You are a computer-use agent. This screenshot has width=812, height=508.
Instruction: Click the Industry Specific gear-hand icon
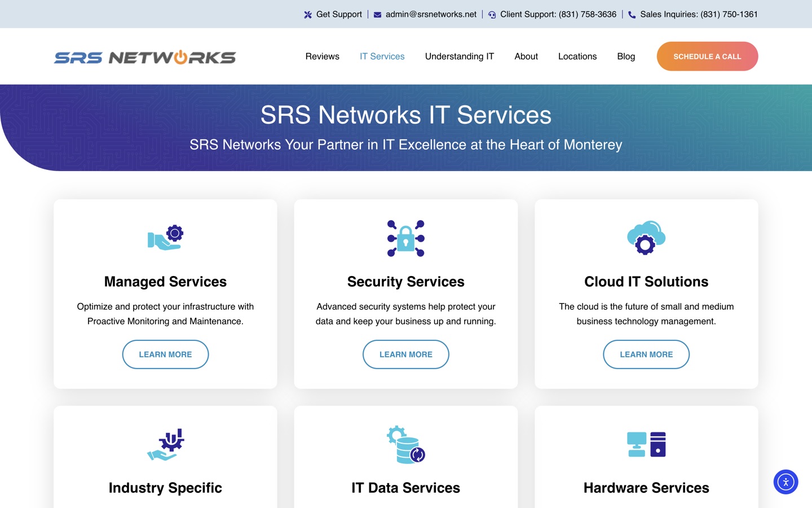166,444
